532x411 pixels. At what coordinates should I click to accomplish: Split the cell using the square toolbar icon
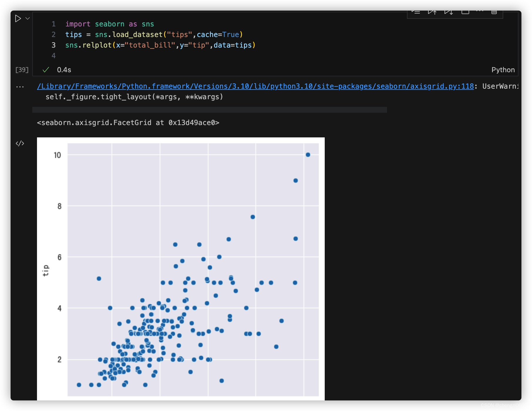pos(465,12)
